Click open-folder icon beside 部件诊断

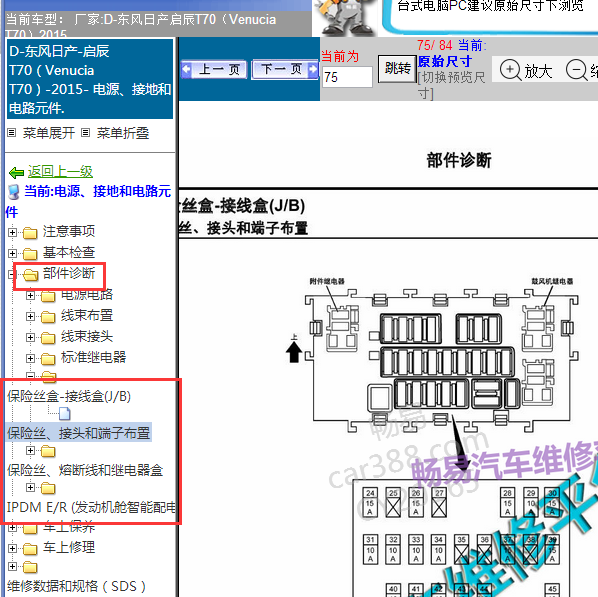[31, 274]
